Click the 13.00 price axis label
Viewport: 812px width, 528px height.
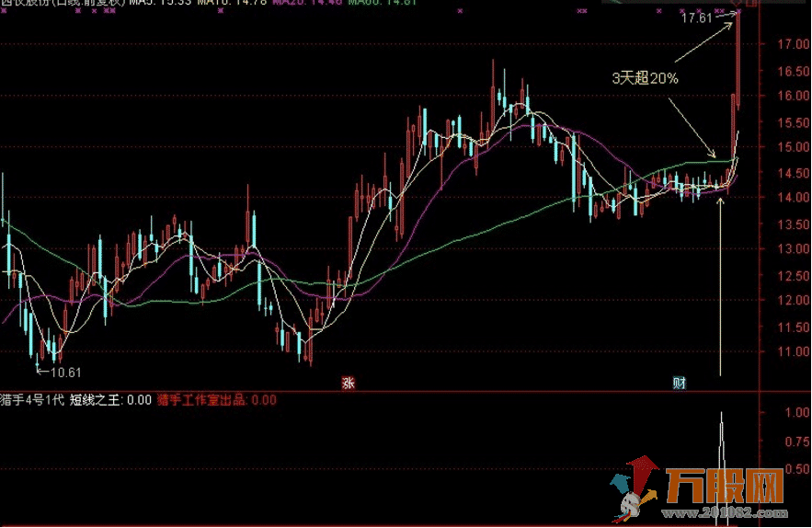click(794, 248)
